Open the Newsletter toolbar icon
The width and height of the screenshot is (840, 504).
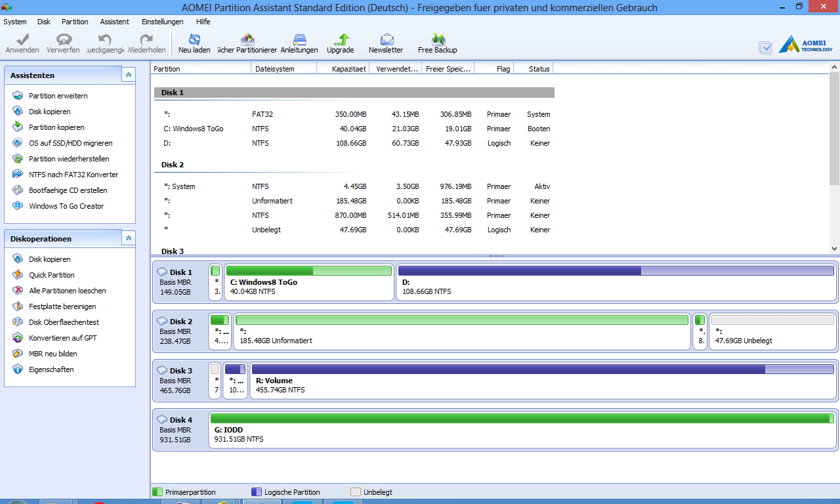[x=386, y=44]
